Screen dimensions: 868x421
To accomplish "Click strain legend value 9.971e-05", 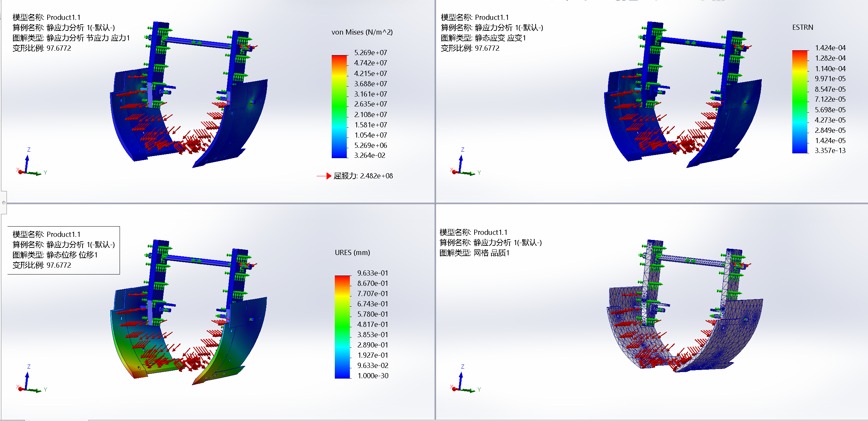I will (x=830, y=79).
